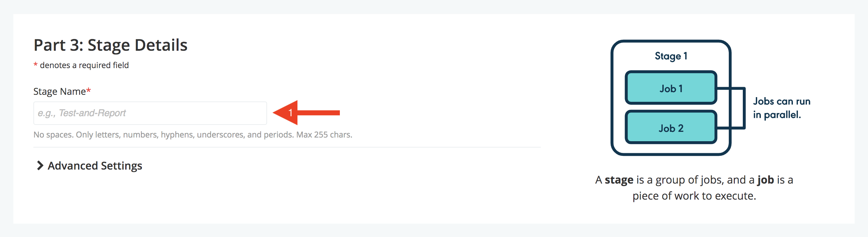Select the Job 1 box in diagram
Viewport: 868px width, 237px height.
(671, 88)
